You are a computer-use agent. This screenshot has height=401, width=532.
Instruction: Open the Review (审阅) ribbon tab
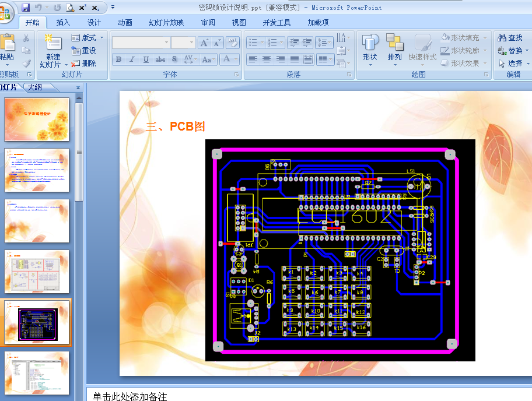[x=208, y=23]
